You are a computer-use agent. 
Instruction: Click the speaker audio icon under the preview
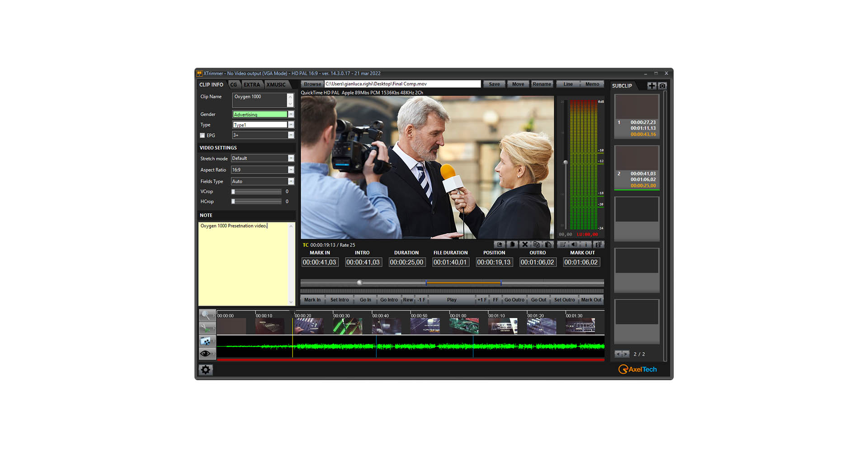(574, 245)
